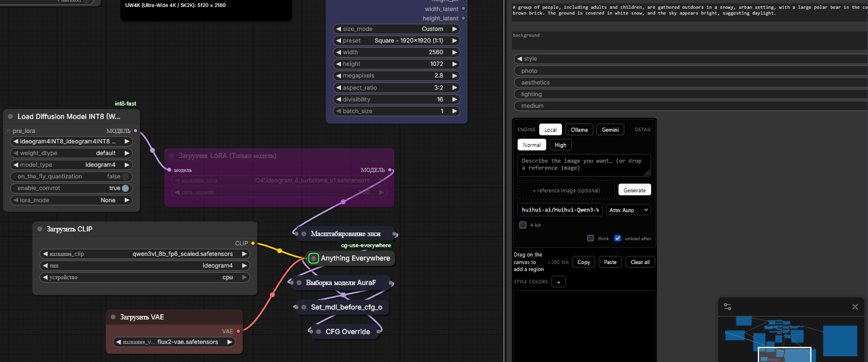
Task: Click the dot of the bypassed Загрузчик LoRA node
Action: [x=171, y=156]
